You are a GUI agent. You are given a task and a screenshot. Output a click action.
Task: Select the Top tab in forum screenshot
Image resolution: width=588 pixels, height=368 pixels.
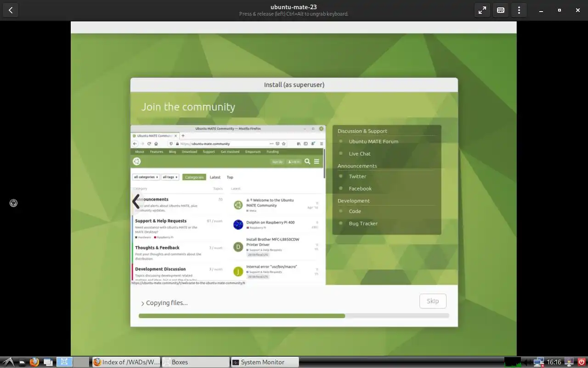coord(230,177)
